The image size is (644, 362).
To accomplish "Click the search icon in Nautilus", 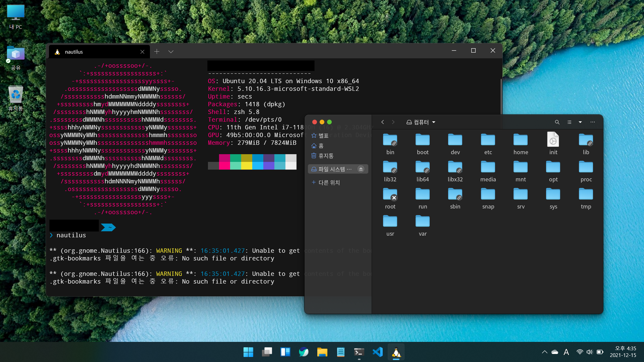I will 557,122.
